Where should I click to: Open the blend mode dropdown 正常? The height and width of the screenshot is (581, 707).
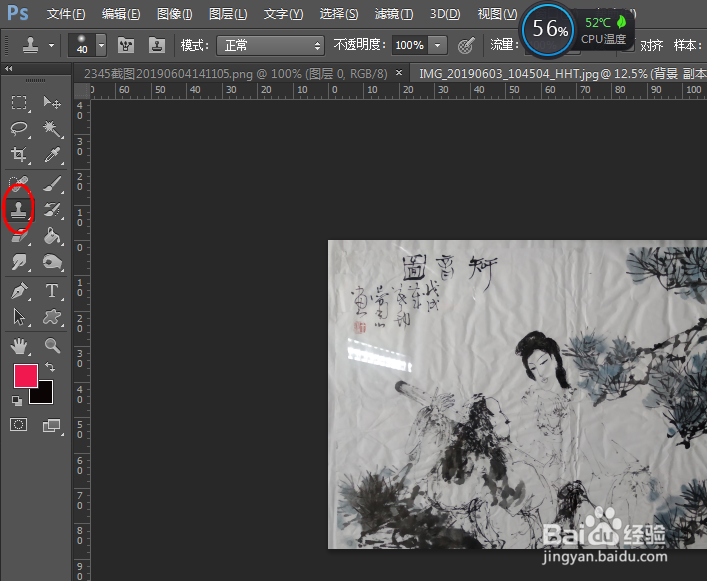click(x=270, y=46)
